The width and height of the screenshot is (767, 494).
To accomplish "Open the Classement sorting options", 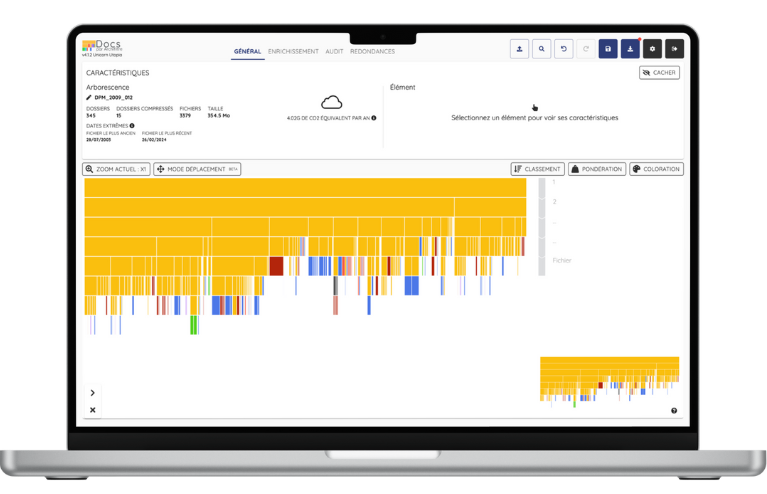I will tap(538, 169).
